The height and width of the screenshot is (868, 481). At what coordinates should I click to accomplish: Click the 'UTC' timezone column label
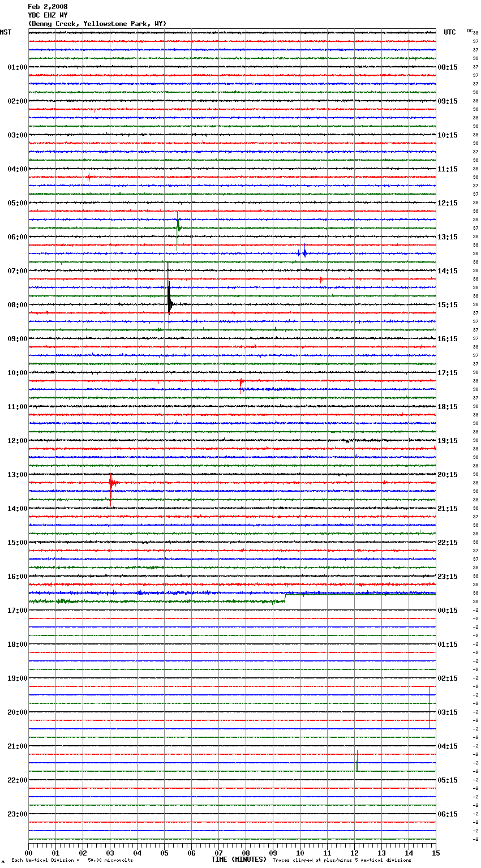click(x=450, y=32)
